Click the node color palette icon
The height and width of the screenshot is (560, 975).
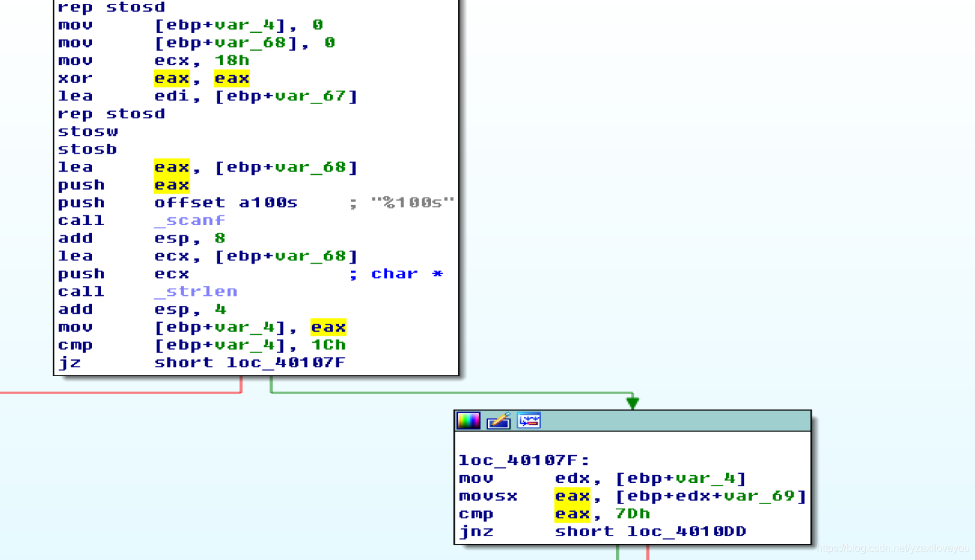point(468,421)
